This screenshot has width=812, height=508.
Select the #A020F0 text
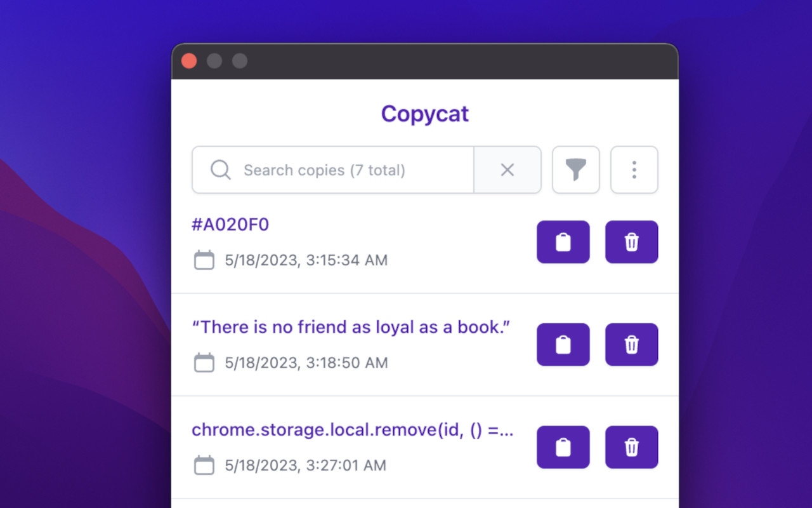pos(230,224)
